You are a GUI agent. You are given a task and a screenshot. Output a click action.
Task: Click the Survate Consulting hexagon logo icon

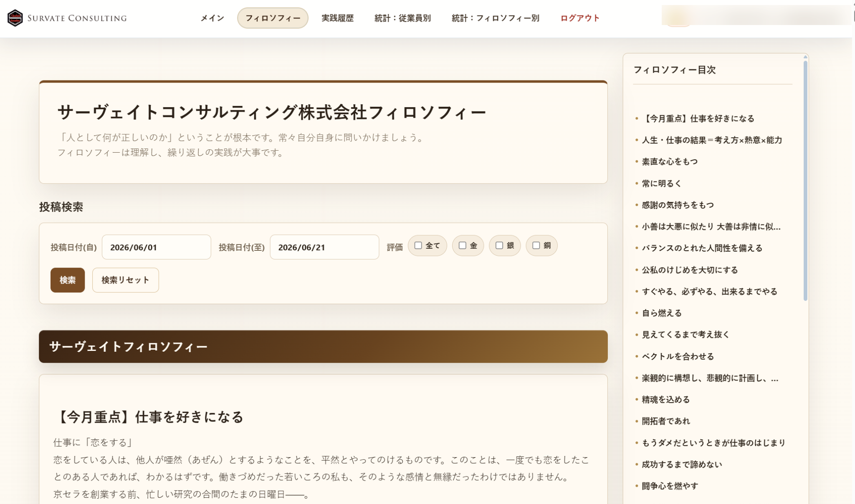coord(15,18)
